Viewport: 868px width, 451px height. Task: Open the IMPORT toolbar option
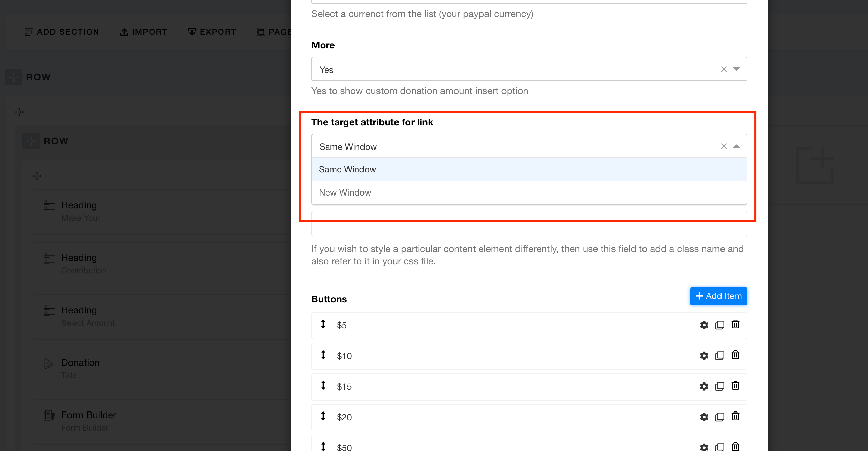tap(143, 32)
